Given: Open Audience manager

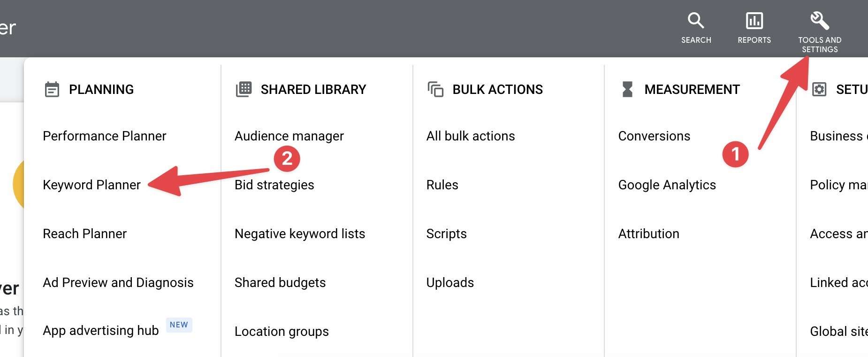Looking at the screenshot, I should [289, 136].
